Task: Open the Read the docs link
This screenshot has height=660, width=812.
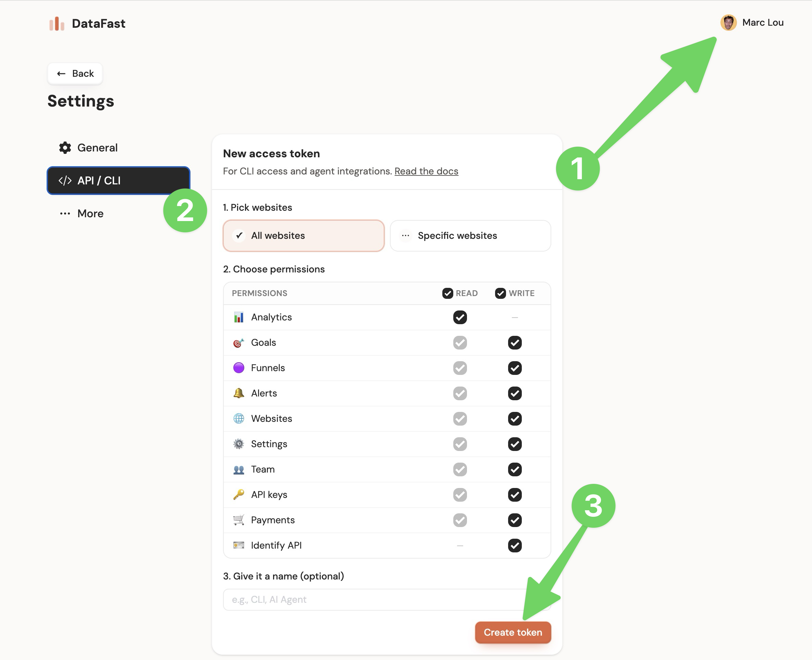Action: [426, 171]
